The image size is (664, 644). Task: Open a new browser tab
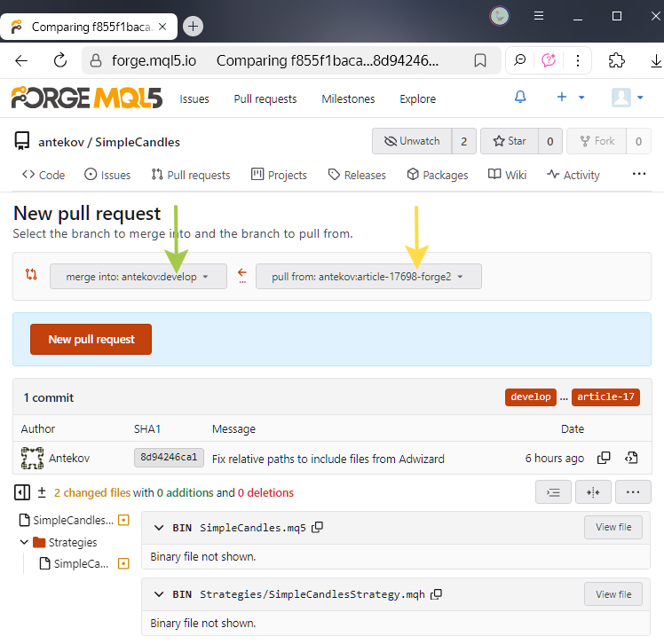(193, 27)
